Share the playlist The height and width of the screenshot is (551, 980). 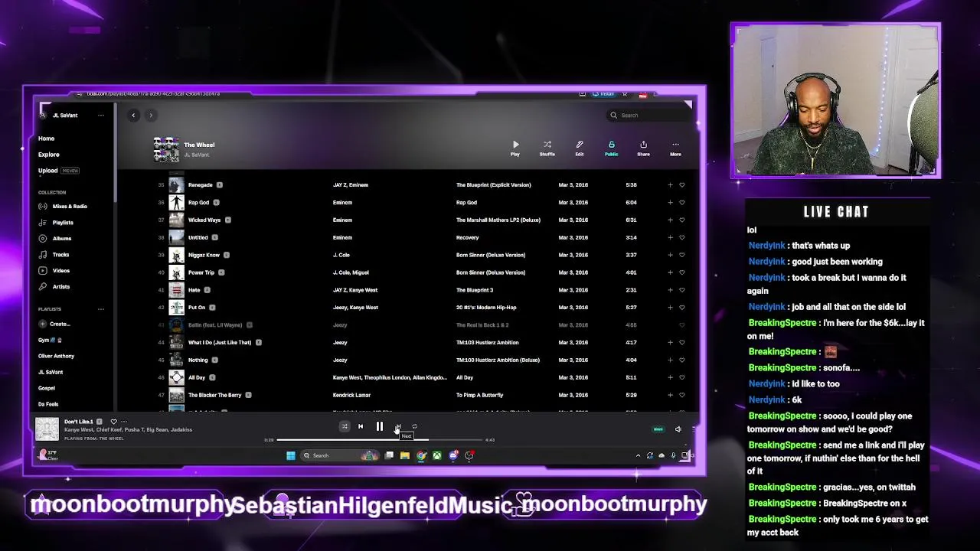pyautogui.click(x=643, y=148)
